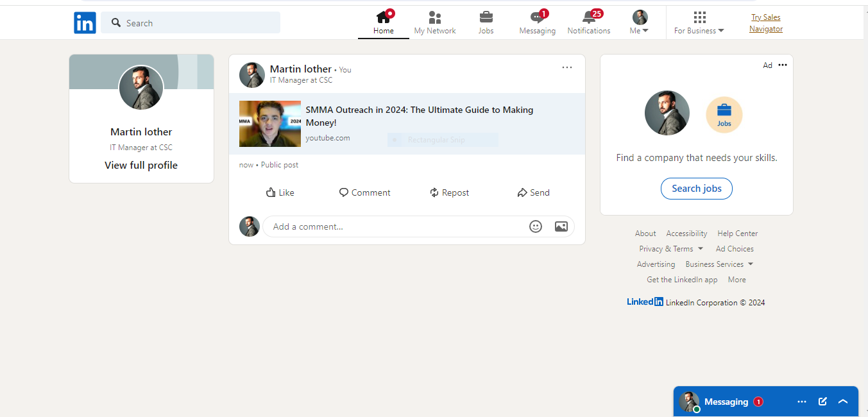Image resolution: width=868 pixels, height=417 pixels.
Task: Click the profile photo in the ad card
Action: point(667,113)
